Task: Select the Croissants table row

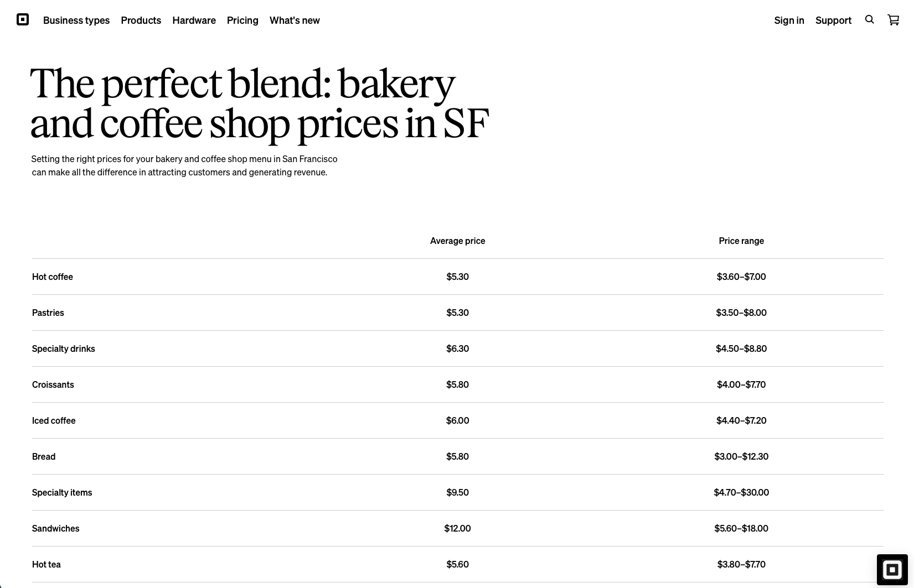Action: (x=53, y=384)
